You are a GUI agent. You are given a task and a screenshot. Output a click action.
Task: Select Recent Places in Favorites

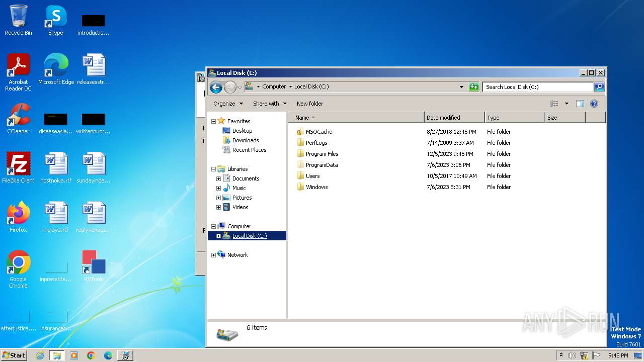249,150
